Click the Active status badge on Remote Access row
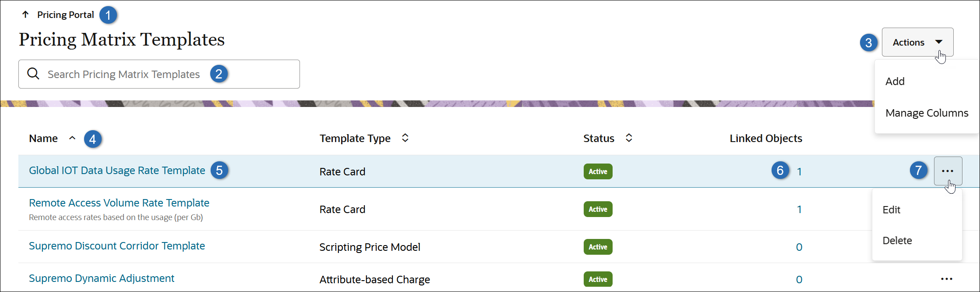 click(x=598, y=209)
